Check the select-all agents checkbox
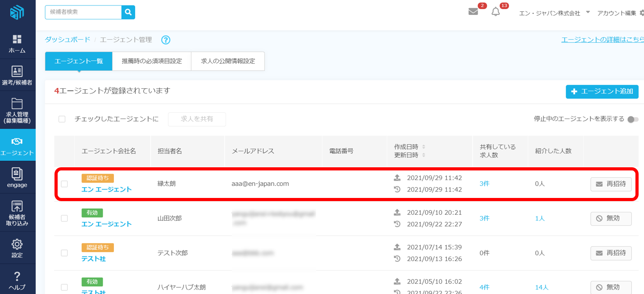The width and height of the screenshot is (644, 294). pyautogui.click(x=62, y=119)
